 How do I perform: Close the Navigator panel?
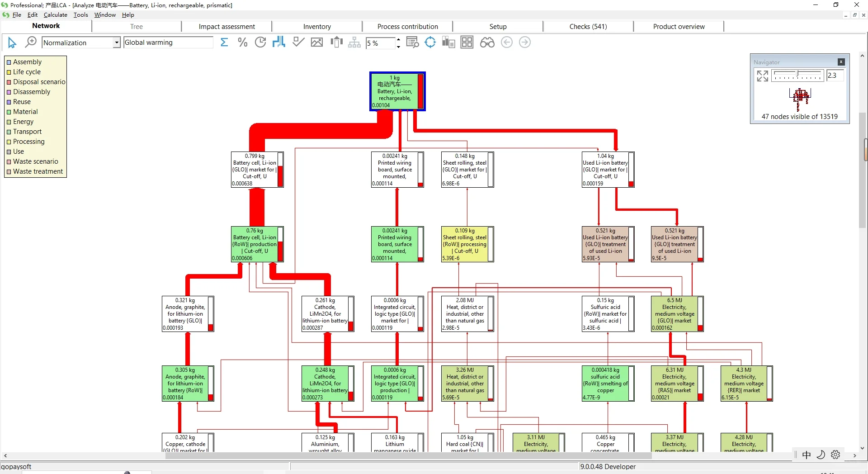pos(841,62)
